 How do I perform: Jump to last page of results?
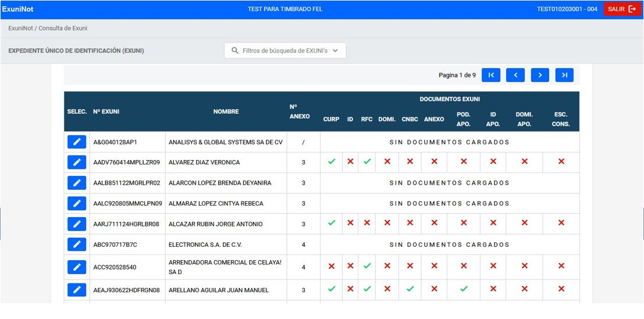564,75
